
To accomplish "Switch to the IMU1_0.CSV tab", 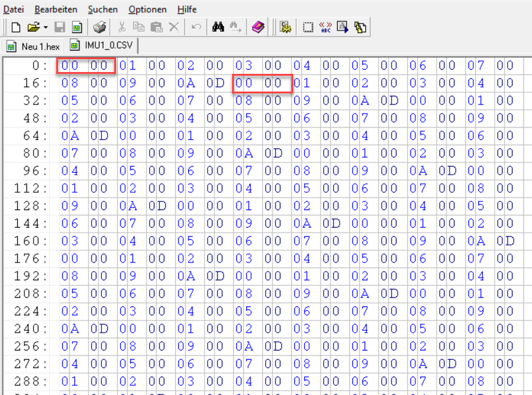I will point(101,45).
